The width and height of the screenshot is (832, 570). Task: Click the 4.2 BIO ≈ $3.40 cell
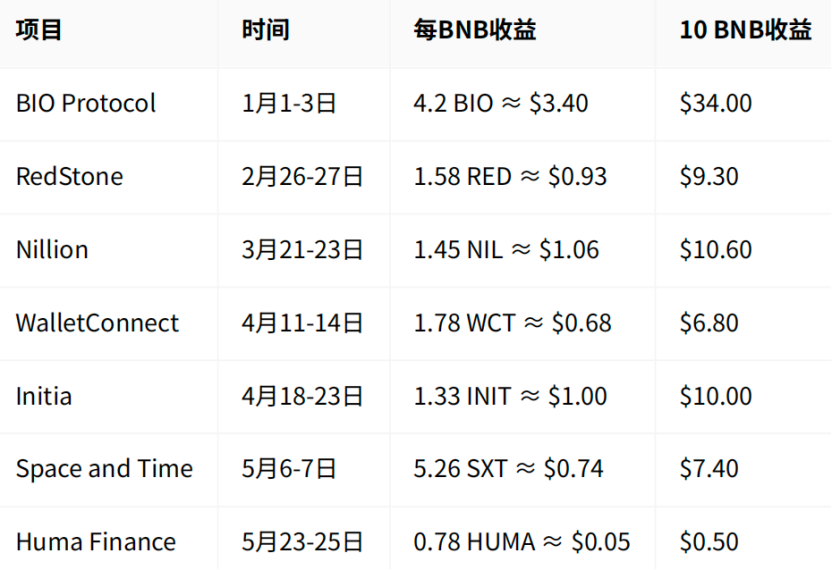pos(501,103)
